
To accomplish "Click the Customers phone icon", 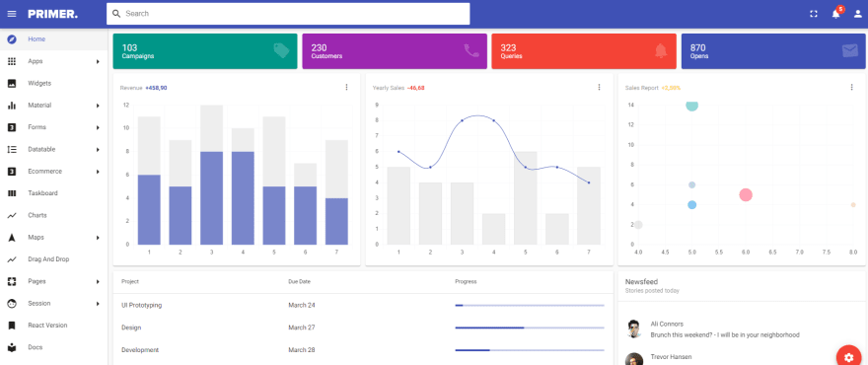I will coord(471,51).
